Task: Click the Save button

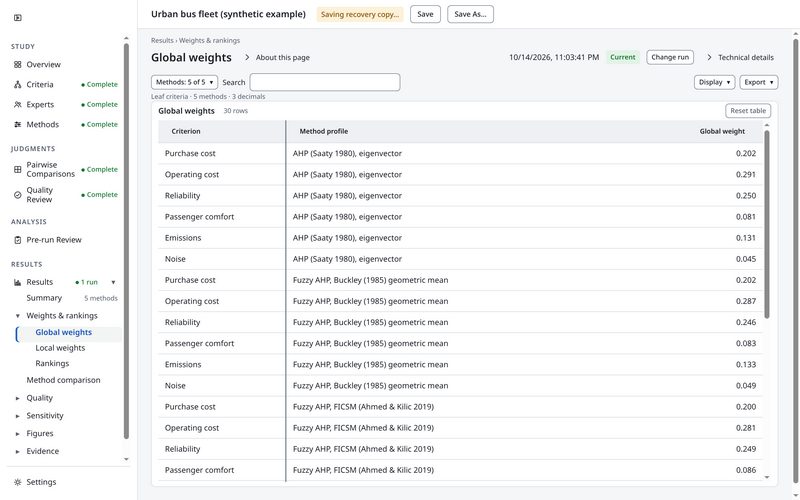Action: click(x=425, y=14)
